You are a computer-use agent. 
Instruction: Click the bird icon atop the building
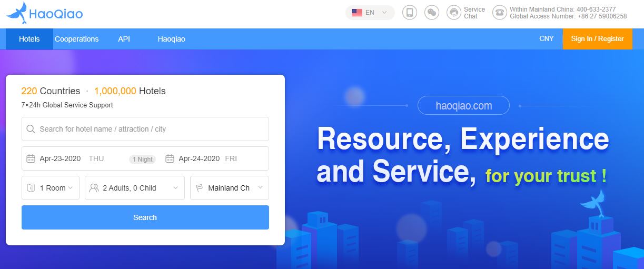[593, 204]
